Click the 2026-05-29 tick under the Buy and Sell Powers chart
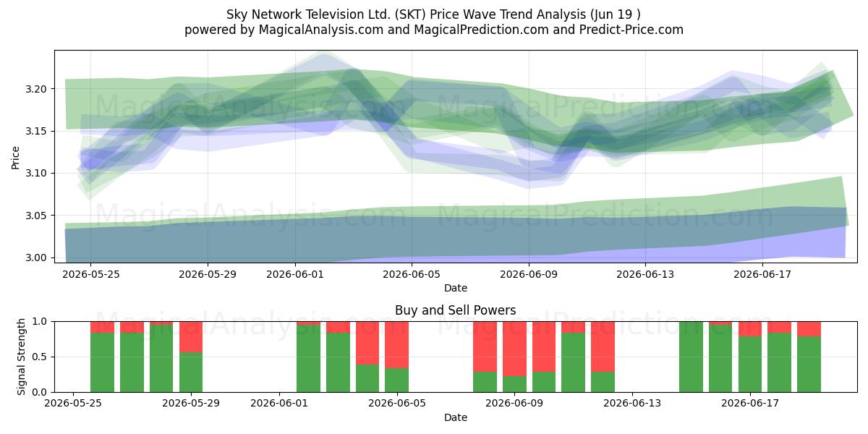This screenshot has height=434, width=868. tap(191, 404)
